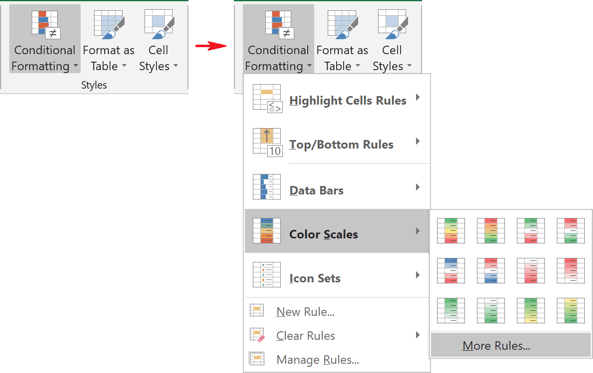Image resolution: width=593 pixels, height=373 pixels.
Task: Open the Clear Rules entry
Action: [x=337, y=335]
